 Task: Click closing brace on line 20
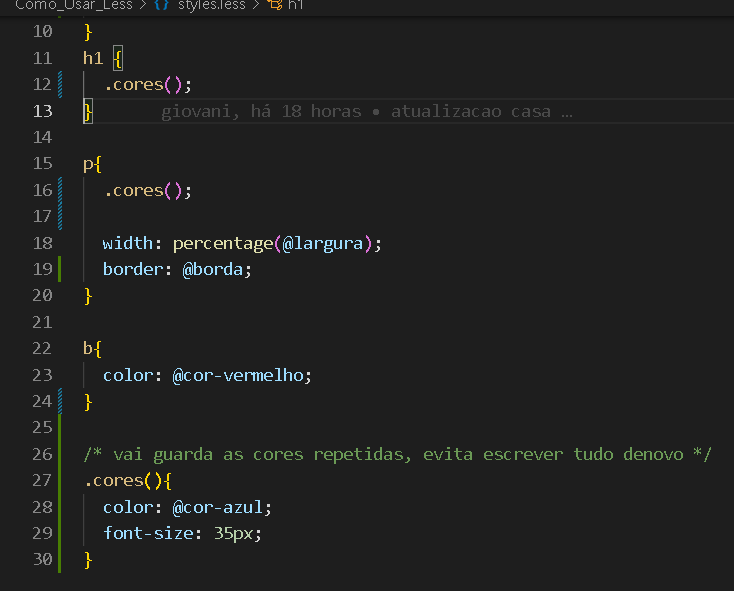(88, 296)
